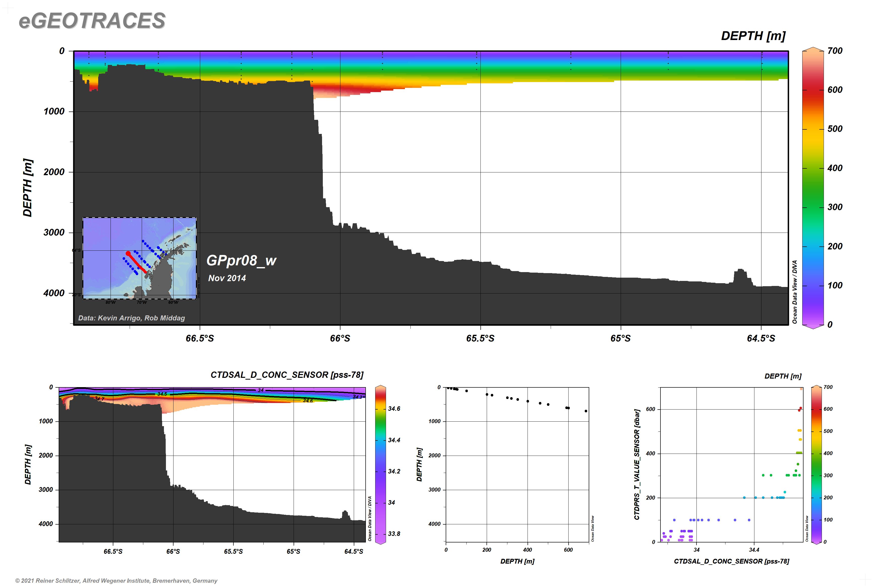873x588 pixels.
Task: Click the 66°S label on the main section axis
Action: (x=340, y=338)
